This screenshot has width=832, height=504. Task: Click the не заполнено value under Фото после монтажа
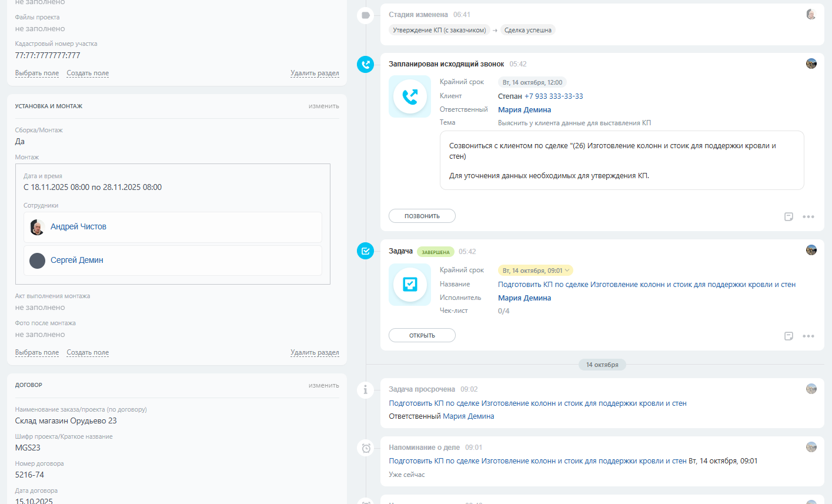pyautogui.click(x=40, y=335)
